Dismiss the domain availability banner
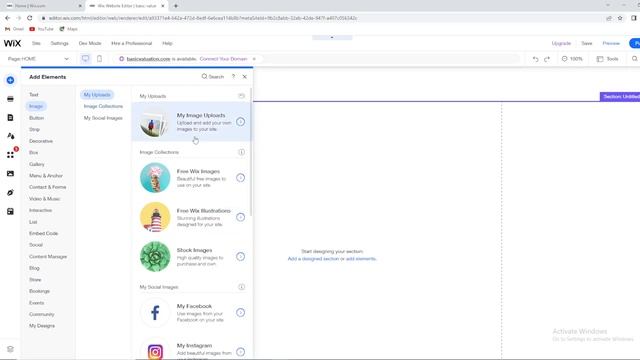640x360 pixels. pos(254,59)
